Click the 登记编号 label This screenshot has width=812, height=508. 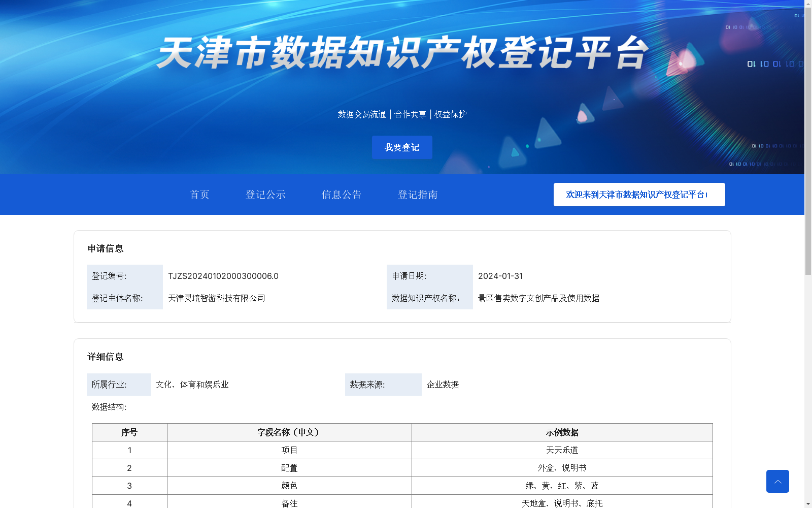pyautogui.click(x=109, y=276)
